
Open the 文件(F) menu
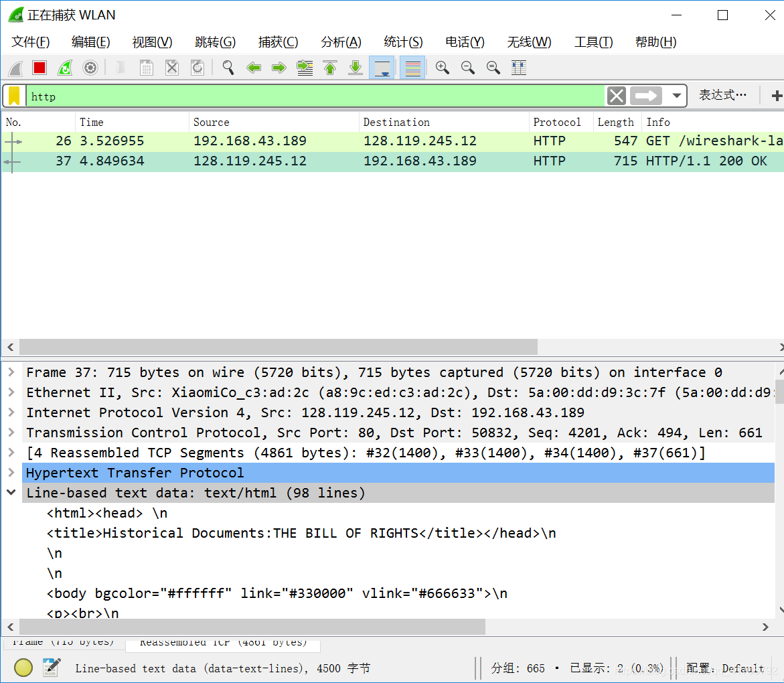(31, 42)
